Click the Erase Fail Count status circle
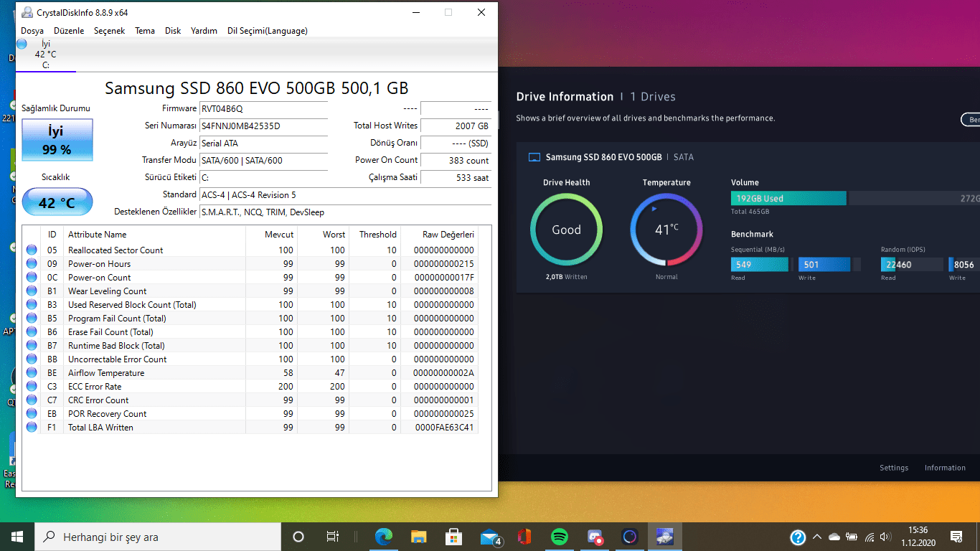Screen dimensions: 980x551 (x=32, y=332)
